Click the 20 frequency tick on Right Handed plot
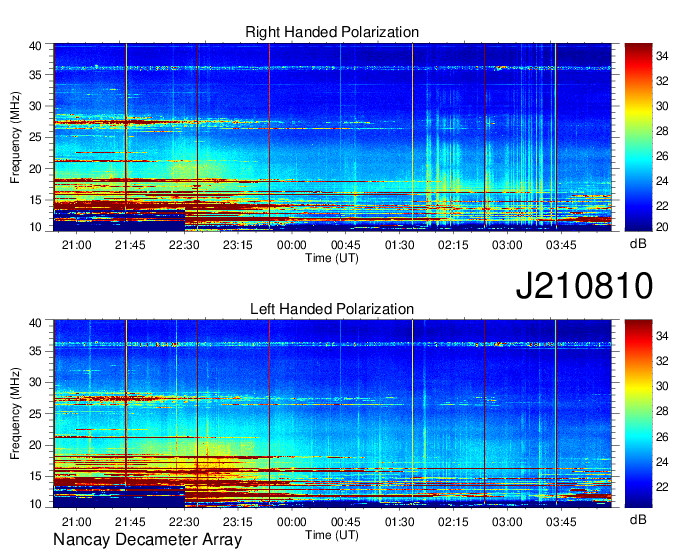The height and width of the screenshot is (552, 680). click(x=35, y=169)
